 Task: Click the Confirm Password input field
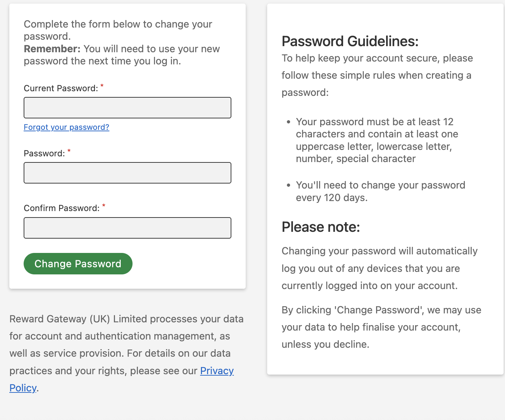pos(127,228)
